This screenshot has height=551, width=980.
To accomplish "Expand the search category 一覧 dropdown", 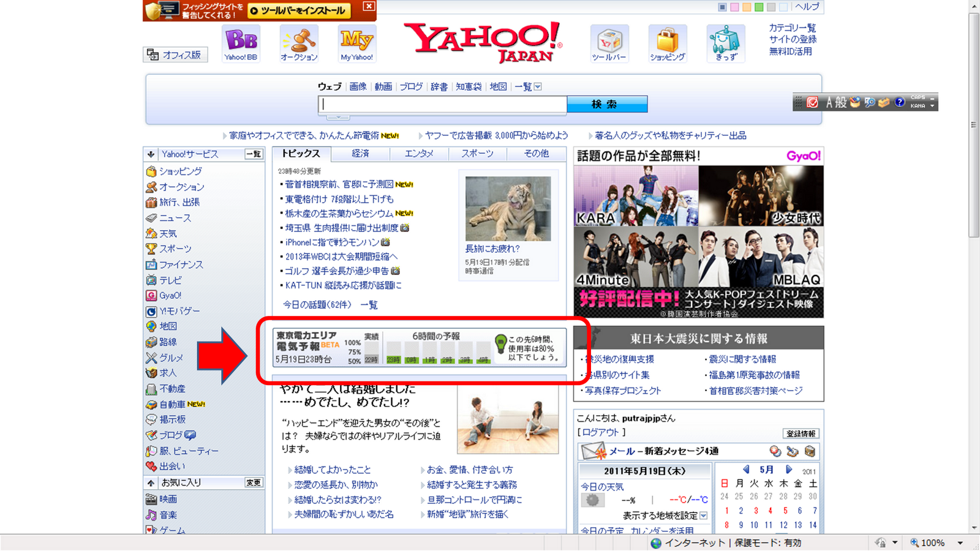I will pyautogui.click(x=538, y=87).
